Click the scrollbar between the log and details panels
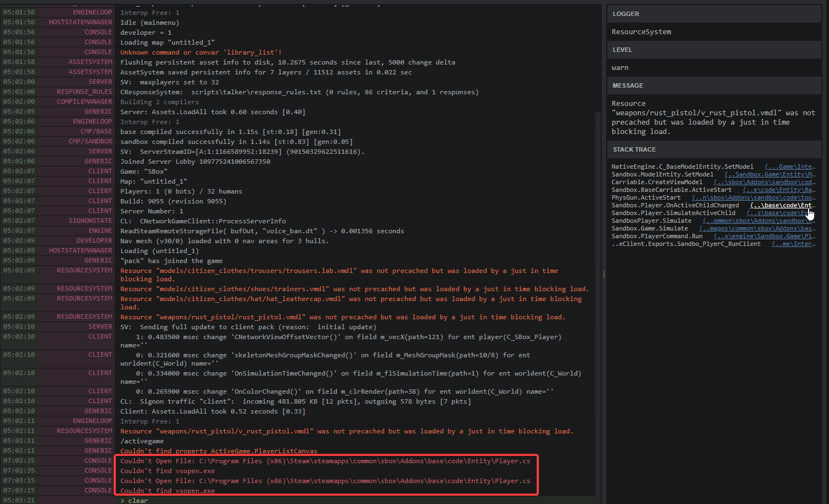Viewport: 829px width, 504px height. 604,274
